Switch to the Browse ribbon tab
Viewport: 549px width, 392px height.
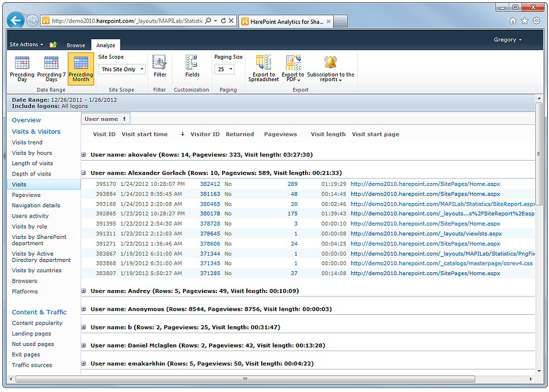[x=75, y=45]
